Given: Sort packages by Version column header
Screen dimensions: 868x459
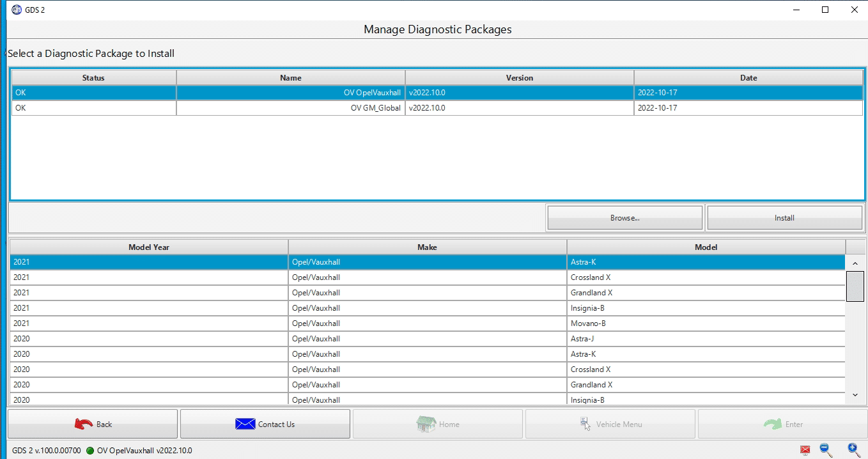Looking at the screenshot, I should [x=520, y=77].
